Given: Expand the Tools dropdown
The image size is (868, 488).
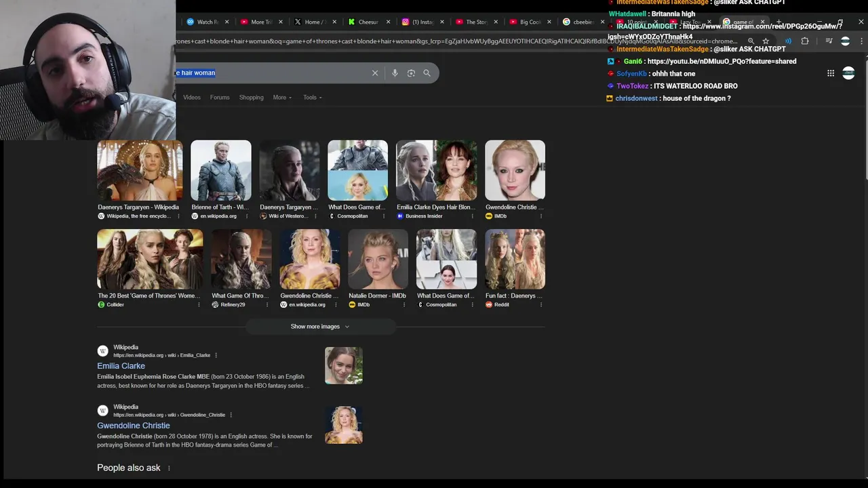Looking at the screenshot, I should [313, 98].
